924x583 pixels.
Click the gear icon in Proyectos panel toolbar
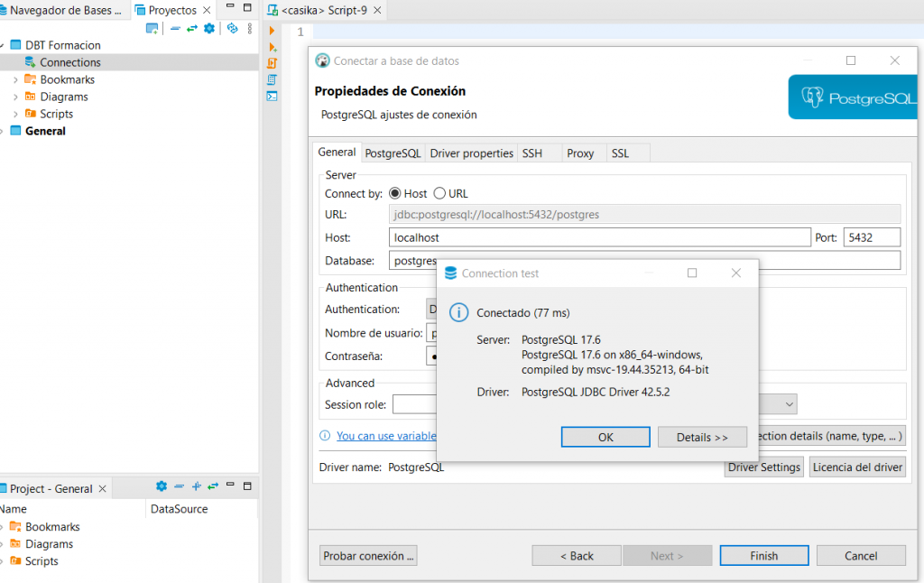click(208, 28)
